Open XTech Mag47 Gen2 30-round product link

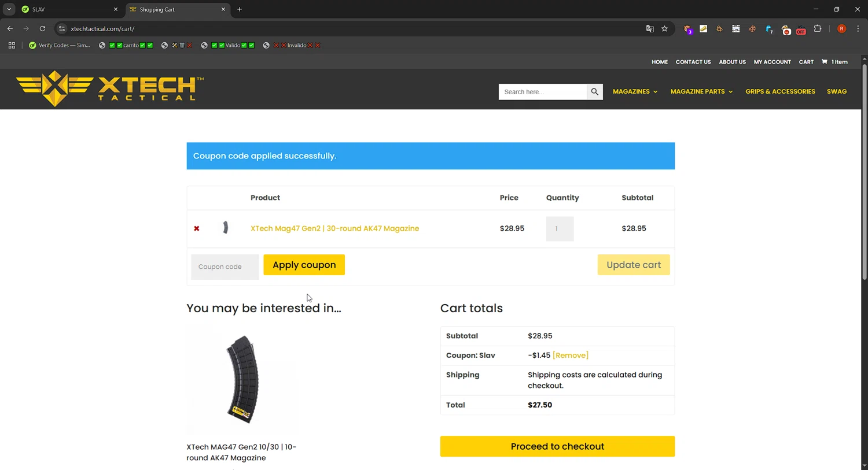click(334, 228)
